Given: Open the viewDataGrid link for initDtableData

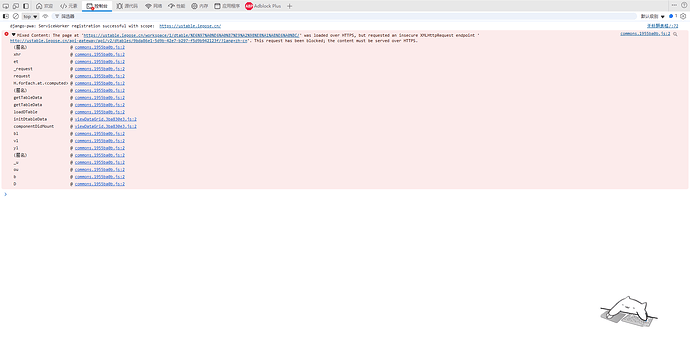Looking at the screenshot, I should (x=106, y=119).
